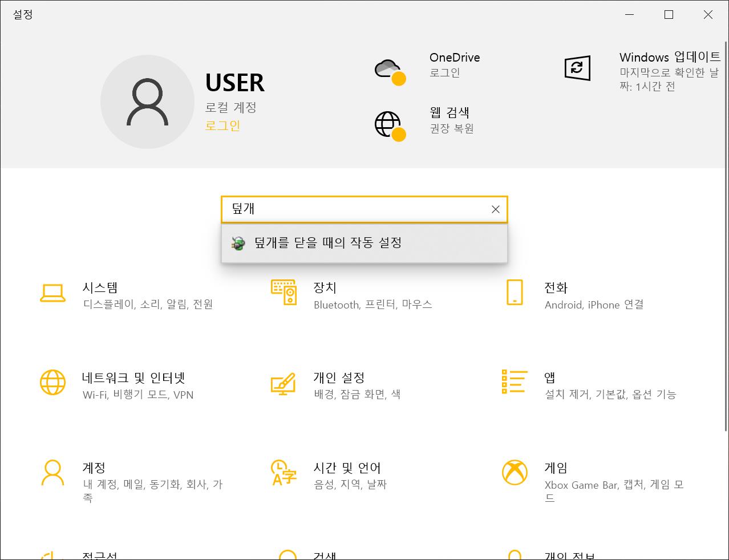Open the 앱 list icon
The width and height of the screenshot is (729, 560).
click(x=514, y=382)
